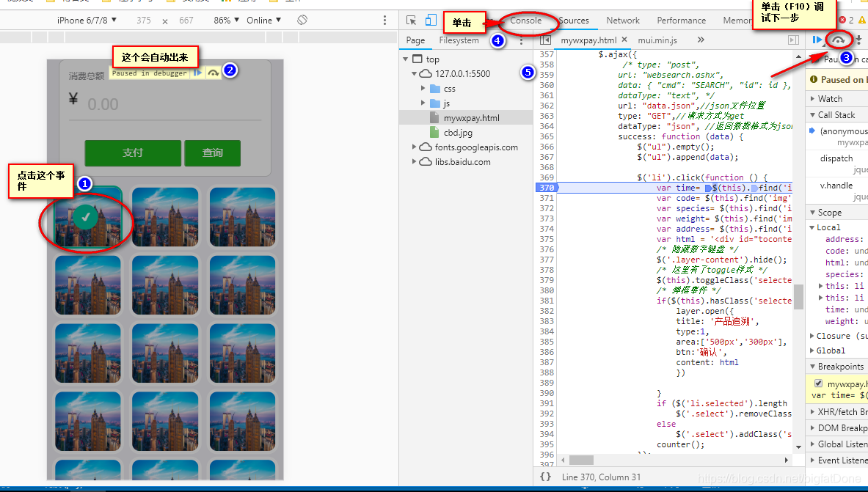This screenshot has height=492, width=868.
Task: Resume script execution in DevTools debugger
Action: click(x=817, y=40)
